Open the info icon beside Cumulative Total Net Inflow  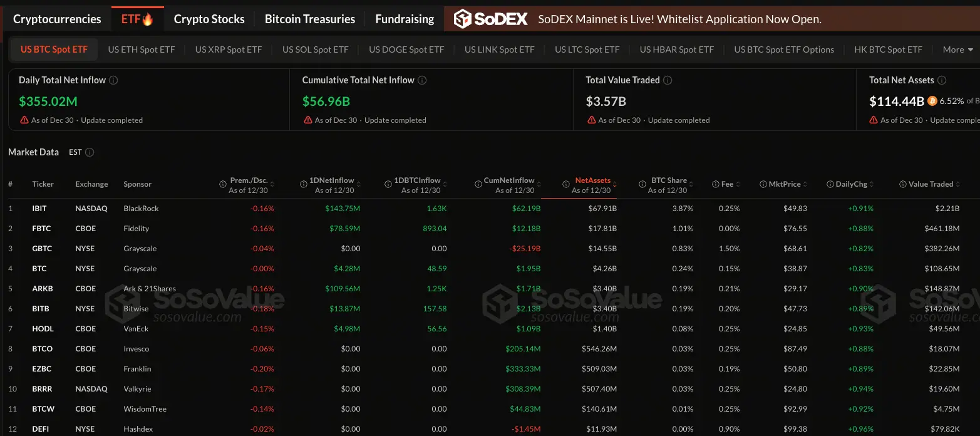click(x=422, y=80)
